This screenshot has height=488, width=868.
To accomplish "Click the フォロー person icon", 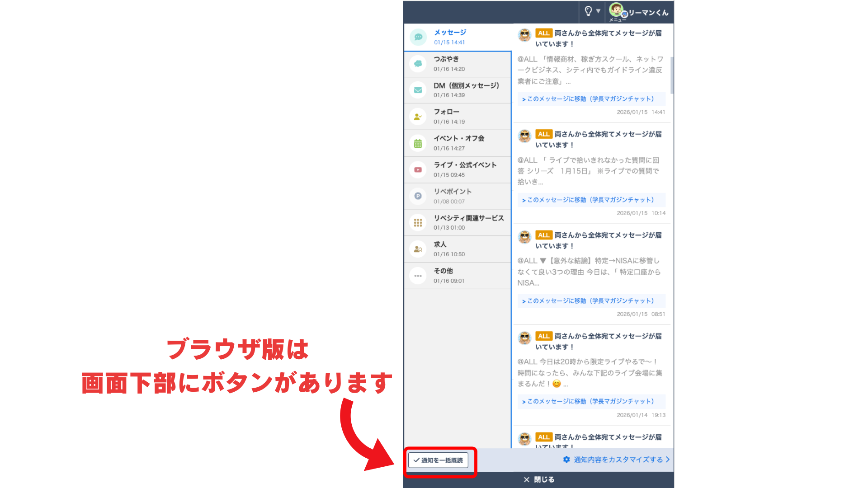I will coord(418,117).
